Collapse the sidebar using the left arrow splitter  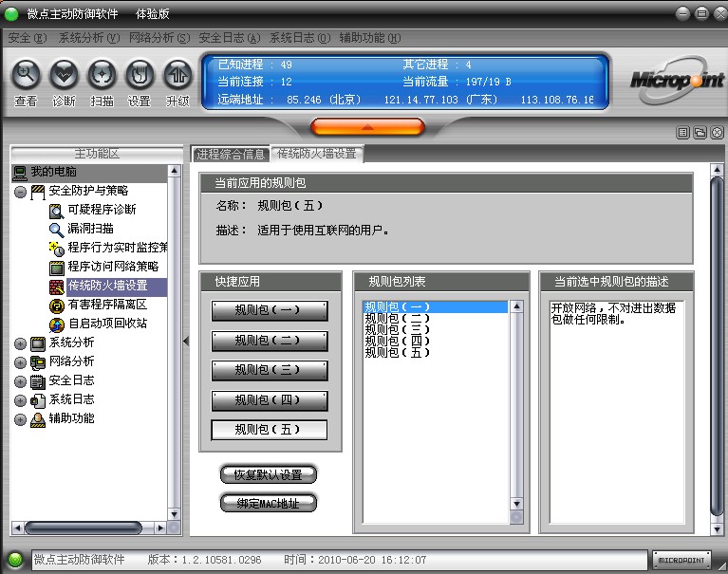186,341
